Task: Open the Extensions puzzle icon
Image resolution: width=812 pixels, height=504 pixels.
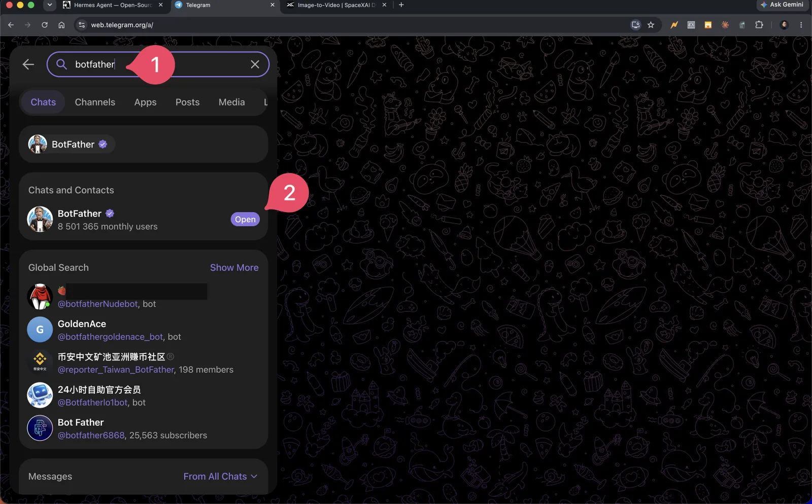Action: 759,25
